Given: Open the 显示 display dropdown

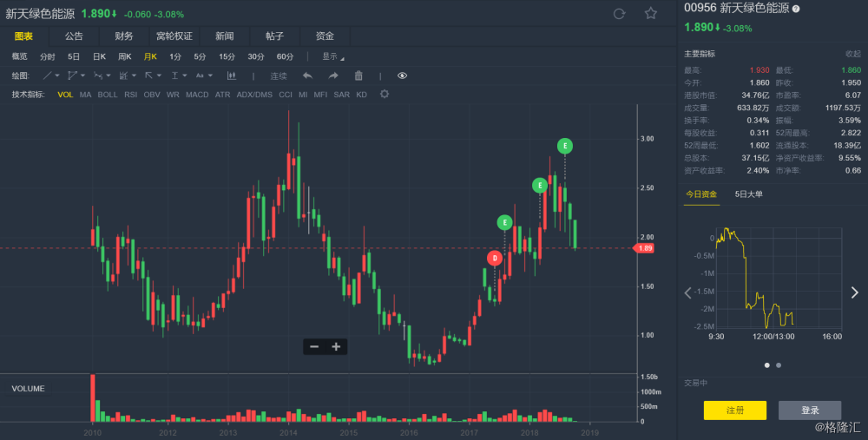Looking at the screenshot, I should pyautogui.click(x=332, y=56).
